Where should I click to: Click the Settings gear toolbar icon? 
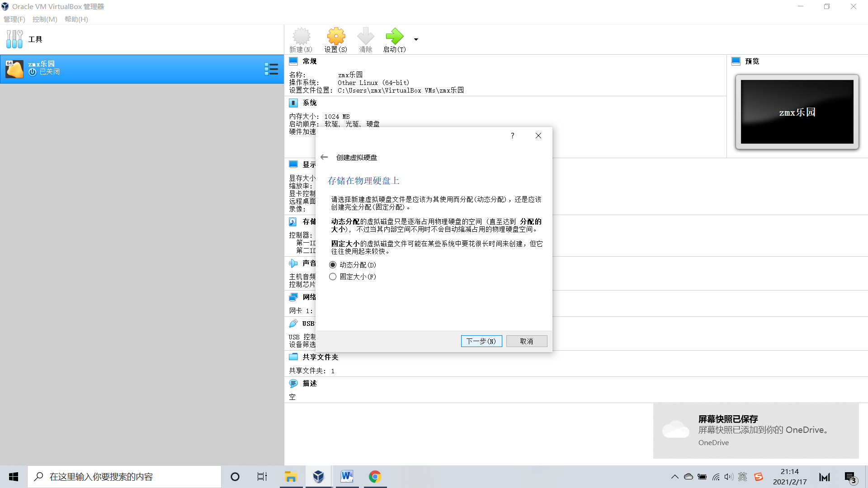click(x=335, y=37)
